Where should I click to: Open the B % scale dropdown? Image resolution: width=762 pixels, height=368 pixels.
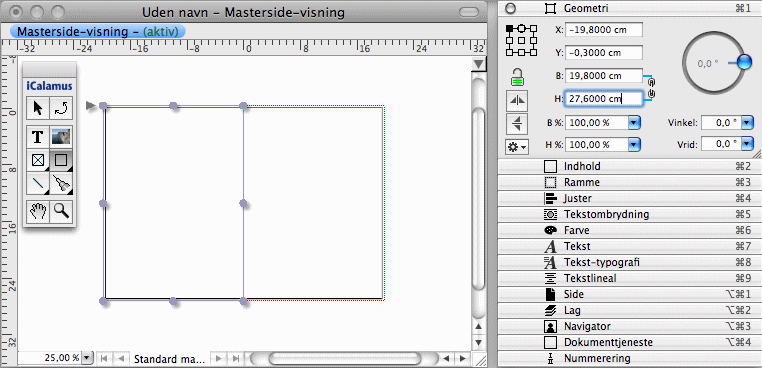[x=634, y=123]
